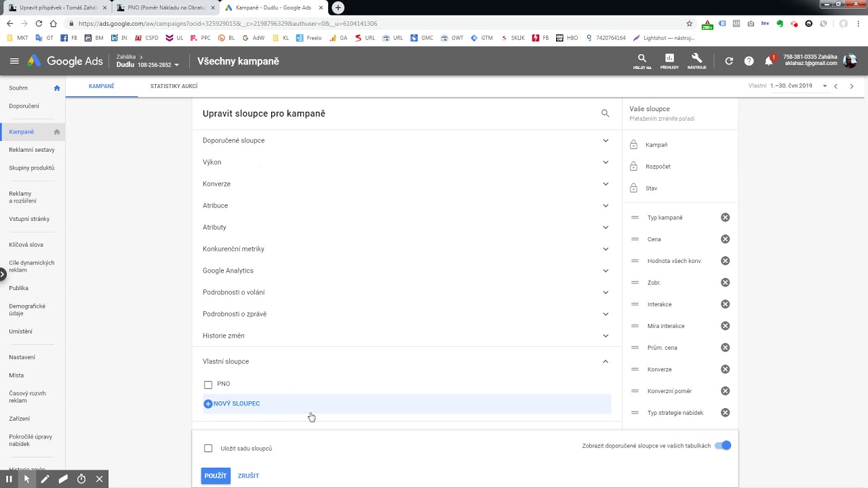Expand the Atribuce section

coord(407,205)
